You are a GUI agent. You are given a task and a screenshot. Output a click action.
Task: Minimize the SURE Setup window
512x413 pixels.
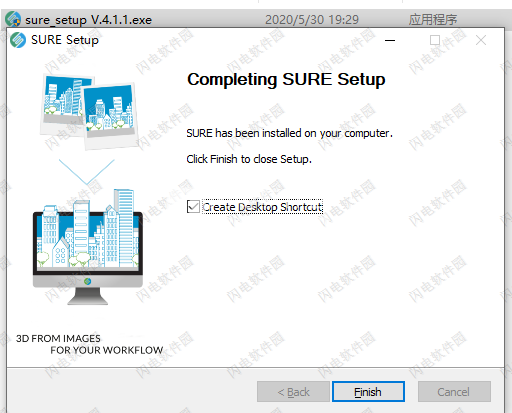(x=390, y=40)
